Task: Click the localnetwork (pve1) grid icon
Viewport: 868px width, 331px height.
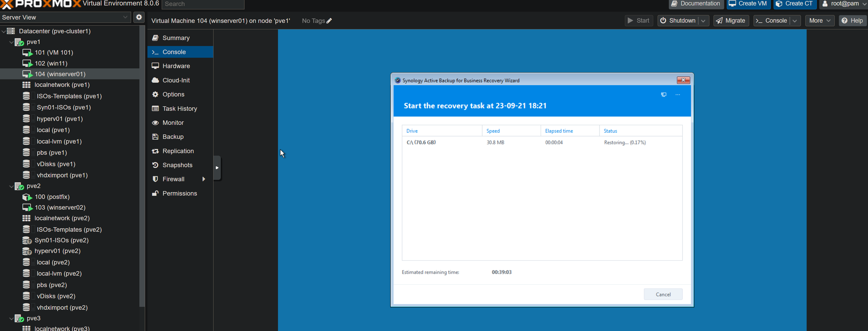Action: (26, 85)
